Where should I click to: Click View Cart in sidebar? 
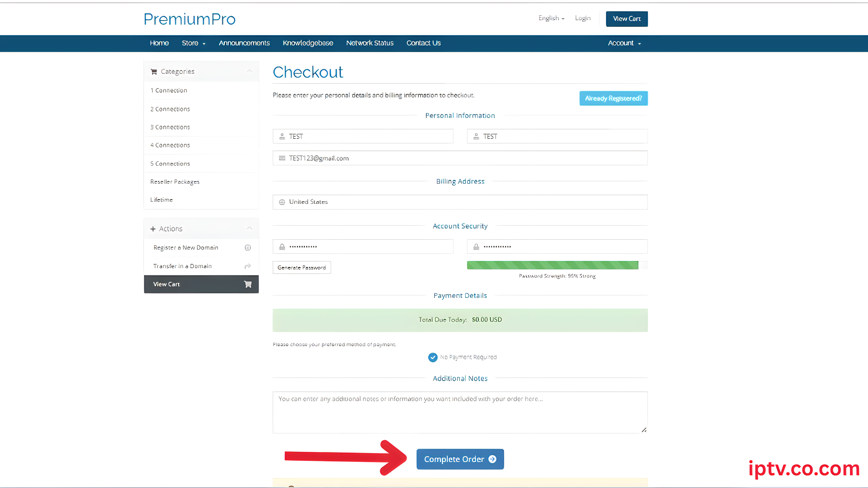tap(201, 284)
